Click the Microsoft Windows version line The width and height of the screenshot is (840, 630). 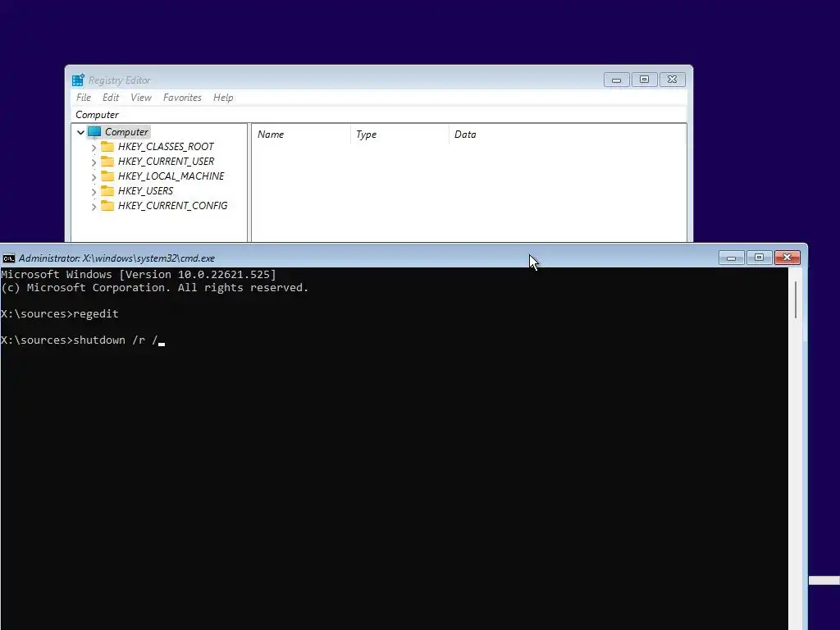139,274
